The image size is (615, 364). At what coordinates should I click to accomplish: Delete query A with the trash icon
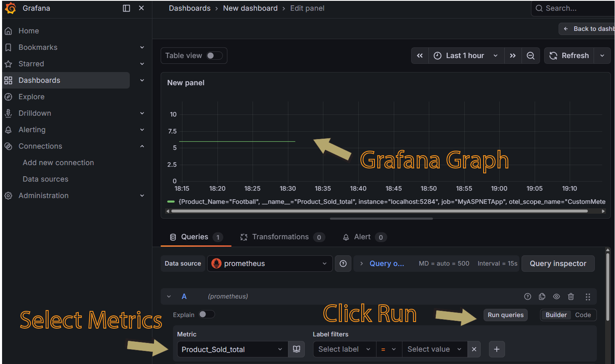coord(571,296)
